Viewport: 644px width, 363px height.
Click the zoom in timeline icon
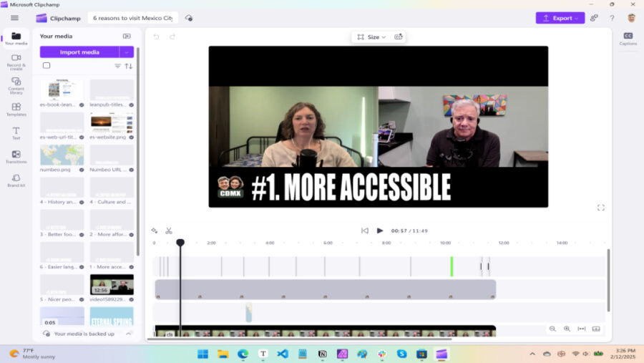[x=567, y=329]
